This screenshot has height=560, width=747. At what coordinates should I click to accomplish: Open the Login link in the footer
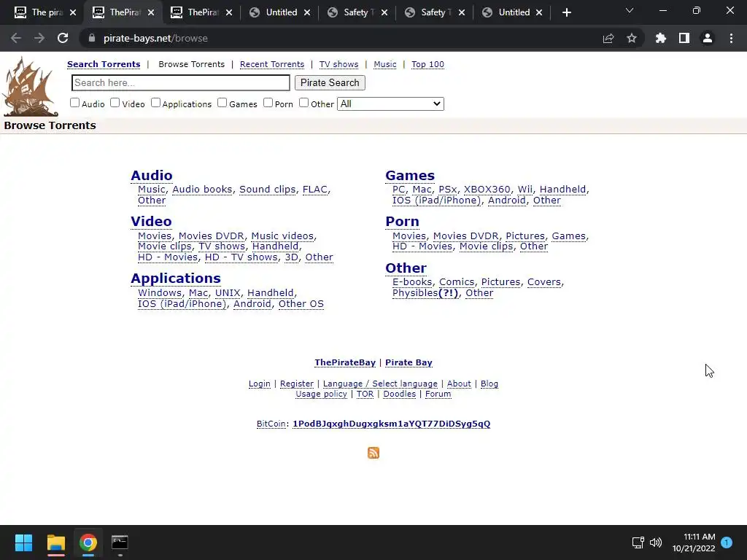[x=260, y=384]
